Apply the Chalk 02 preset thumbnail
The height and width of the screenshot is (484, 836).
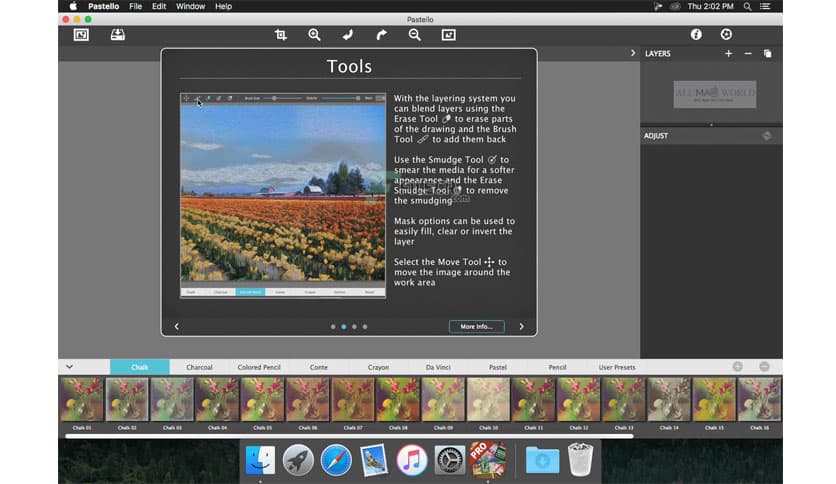(127, 399)
